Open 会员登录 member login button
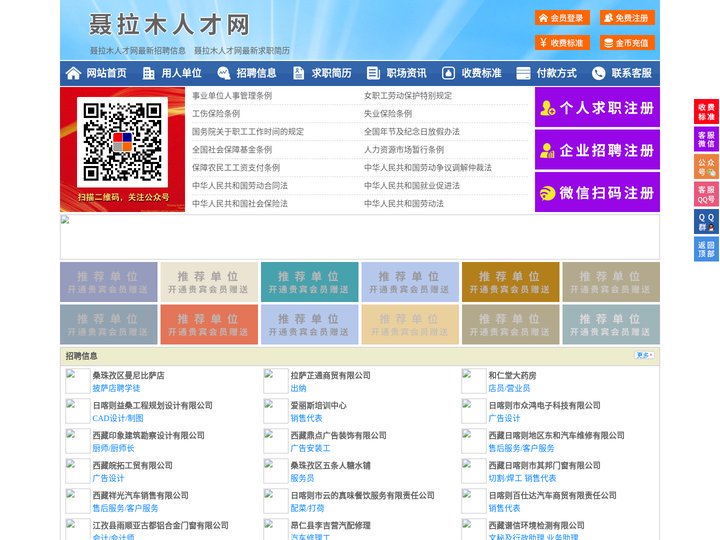The image size is (720, 540). 562,18
